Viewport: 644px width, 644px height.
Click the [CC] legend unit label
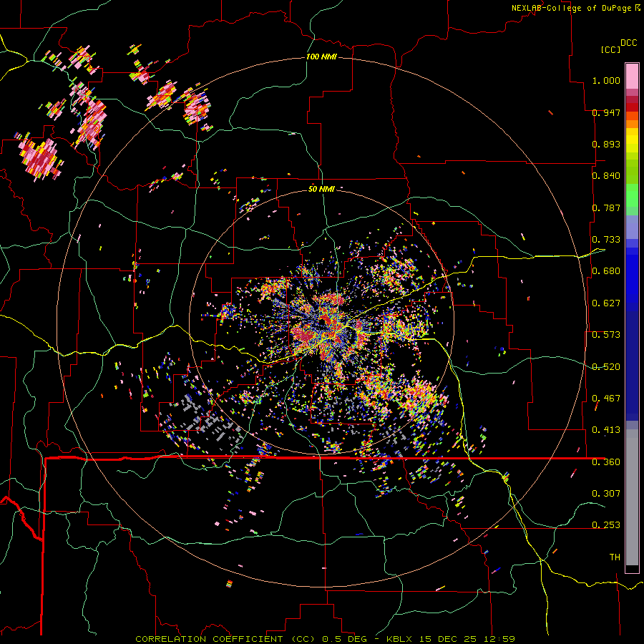coord(610,49)
